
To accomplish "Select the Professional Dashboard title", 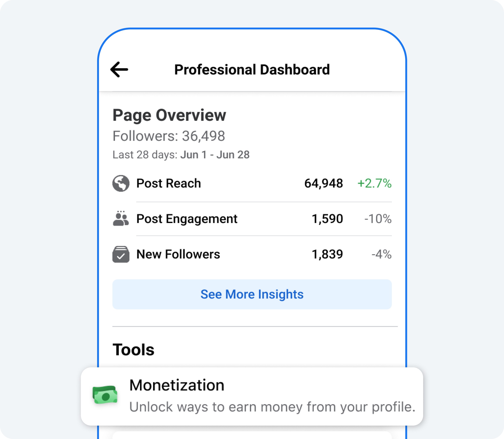I will point(252,69).
